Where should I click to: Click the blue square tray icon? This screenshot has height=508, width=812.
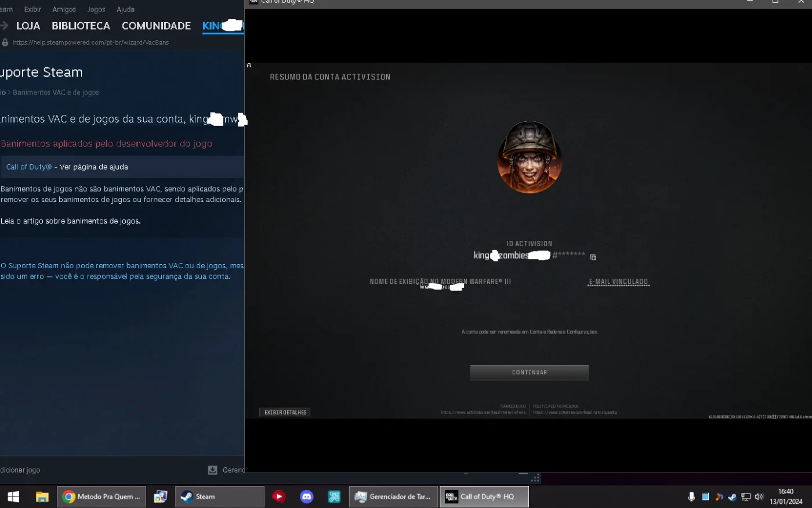click(705, 496)
